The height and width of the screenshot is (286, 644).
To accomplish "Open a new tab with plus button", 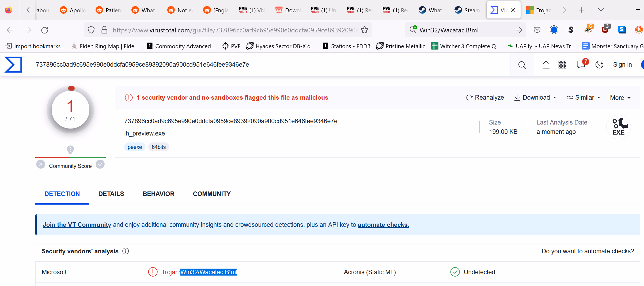I will coord(581,10).
